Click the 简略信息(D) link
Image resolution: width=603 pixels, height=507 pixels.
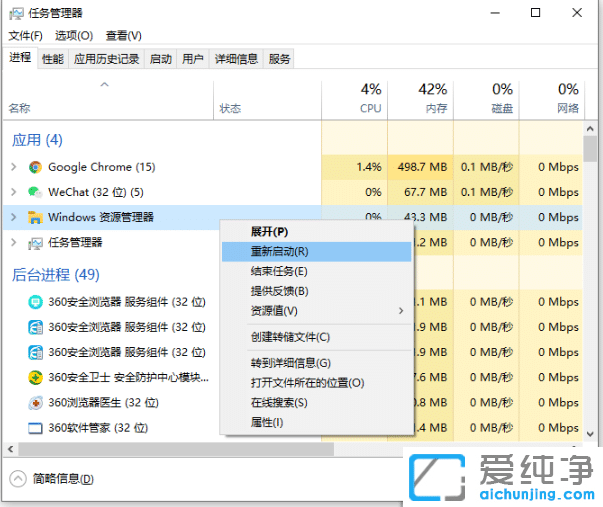pyautogui.click(x=63, y=479)
